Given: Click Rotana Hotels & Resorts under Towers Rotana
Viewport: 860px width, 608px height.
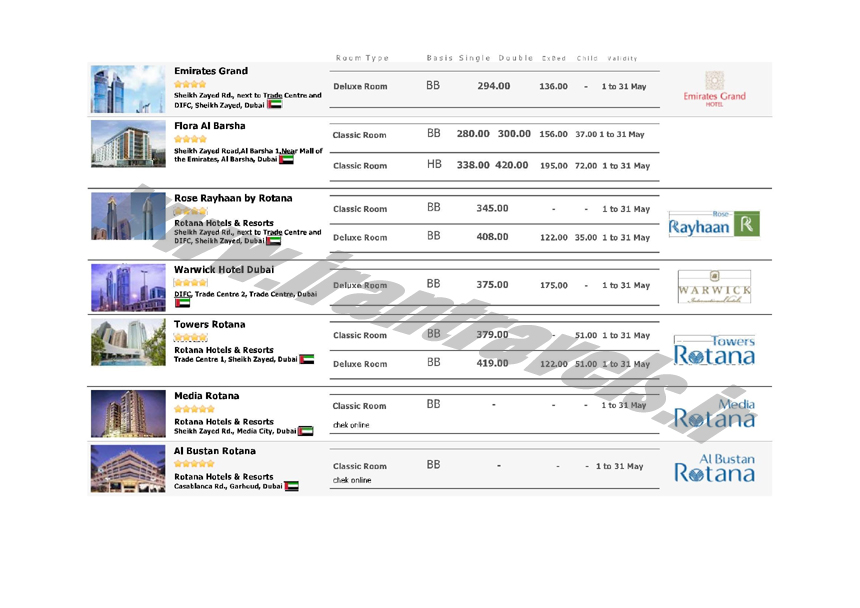Looking at the screenshot, I should tap(224, 350).
